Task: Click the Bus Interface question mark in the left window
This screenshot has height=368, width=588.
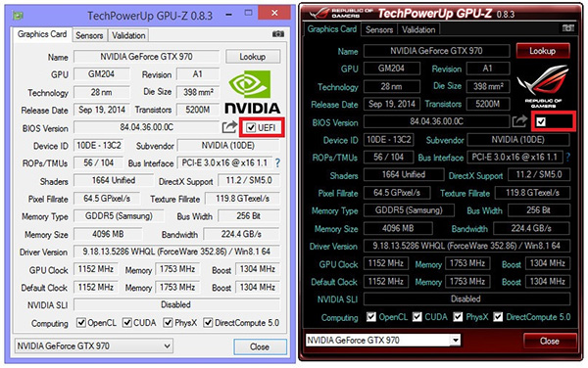Action: point(277,162)
